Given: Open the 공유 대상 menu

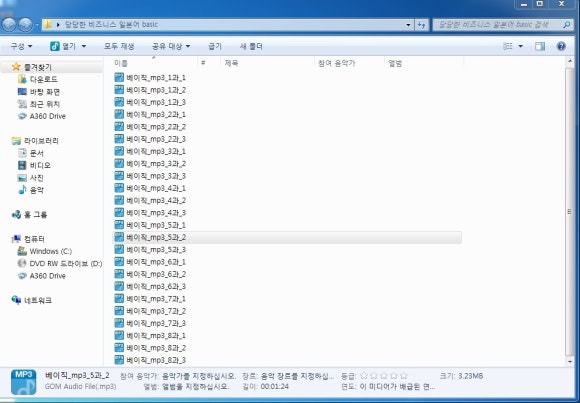Looking at the screenshot, I should click(171, 46).
